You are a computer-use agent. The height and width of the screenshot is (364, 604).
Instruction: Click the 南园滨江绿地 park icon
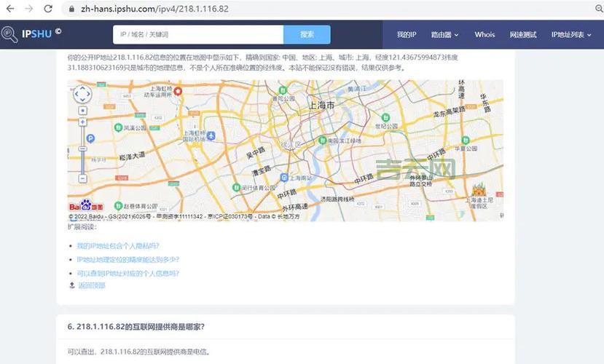click(323, 141)
